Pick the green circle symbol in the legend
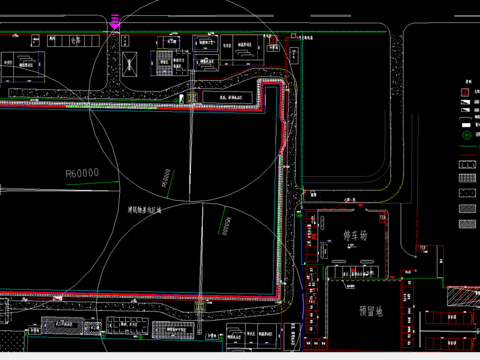 467,135
